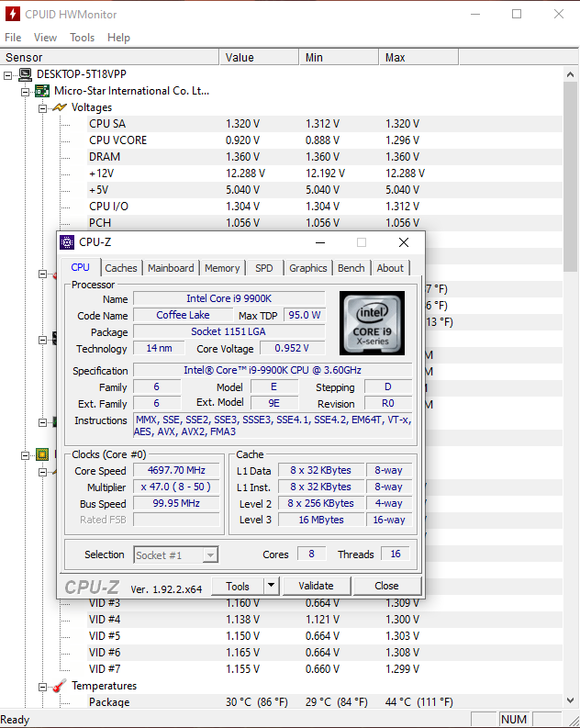Click the Max column header

[x=418, y=58]
